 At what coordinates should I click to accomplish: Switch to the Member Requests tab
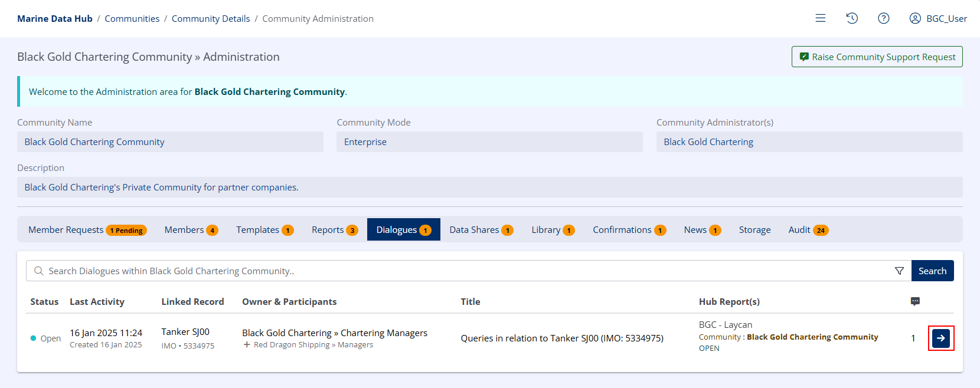tap(87, 230)
